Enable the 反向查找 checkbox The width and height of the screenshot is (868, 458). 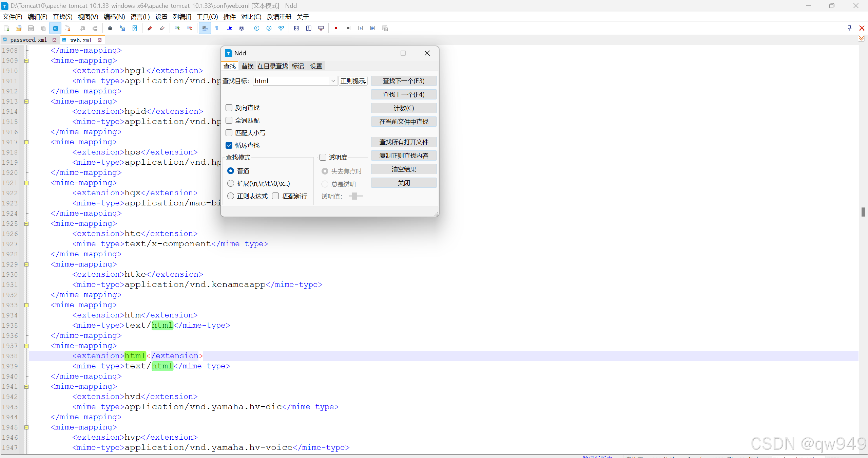pos(229,107)
